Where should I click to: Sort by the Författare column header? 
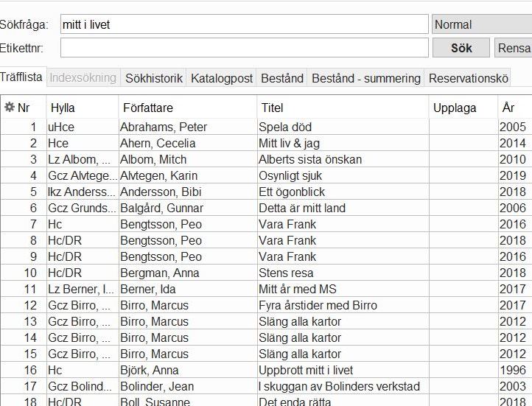188,108
